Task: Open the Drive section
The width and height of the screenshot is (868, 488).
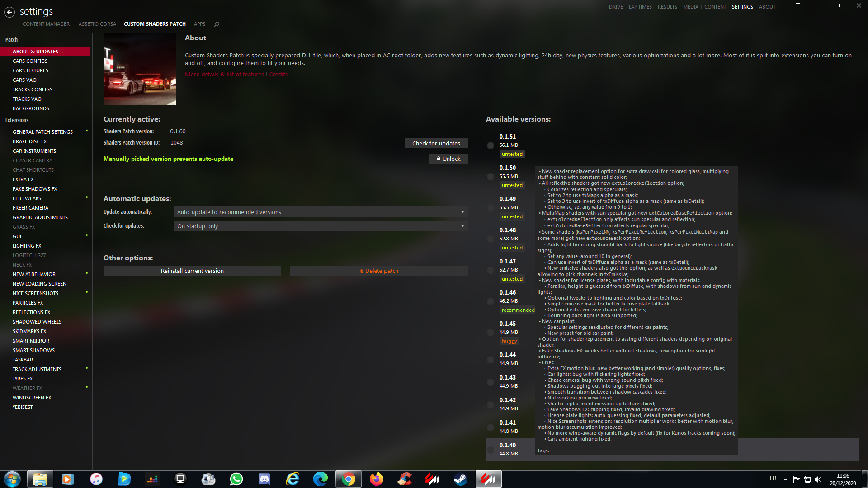Action: pyautogui.click(x=616, y=7)
